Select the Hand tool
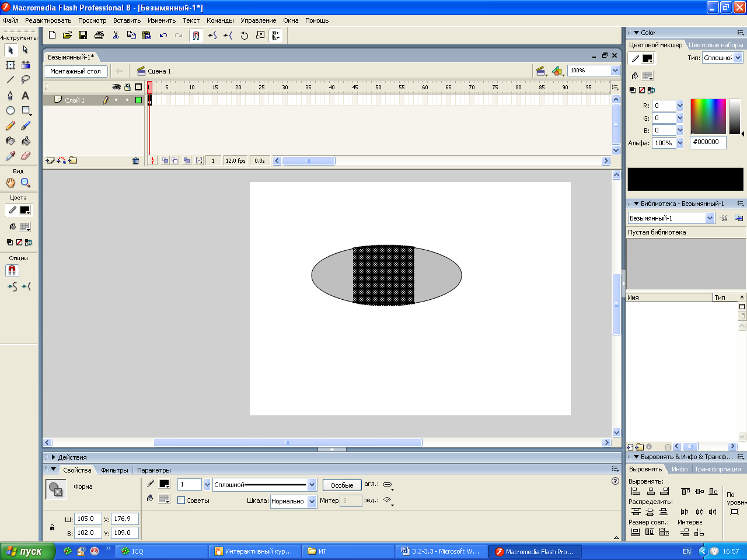This screenshot has width=747, height=560. pyautogui.click(x=11, y=183)
